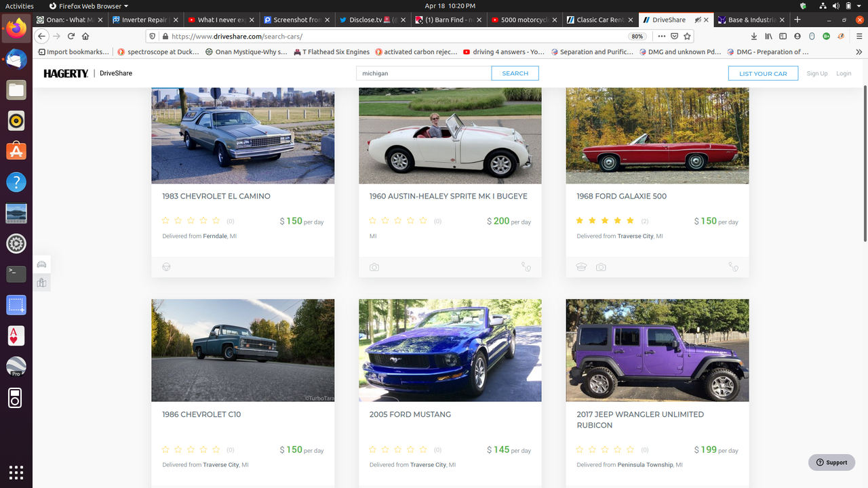Click "$ 145 per day" on Ford Mustang card

click(x=509, y=449)
